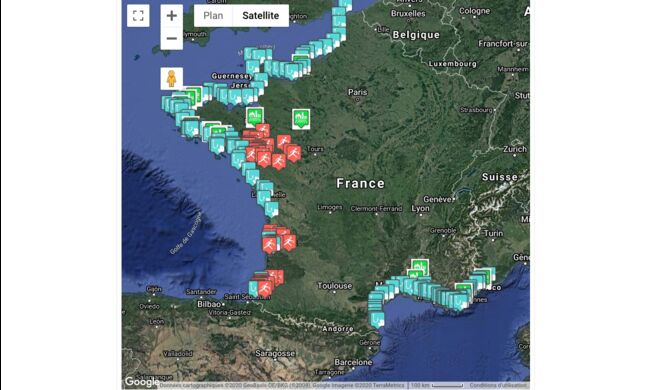650x390 pixels.
Task: Click green city marker above Marseille coast
Action: 420,267
